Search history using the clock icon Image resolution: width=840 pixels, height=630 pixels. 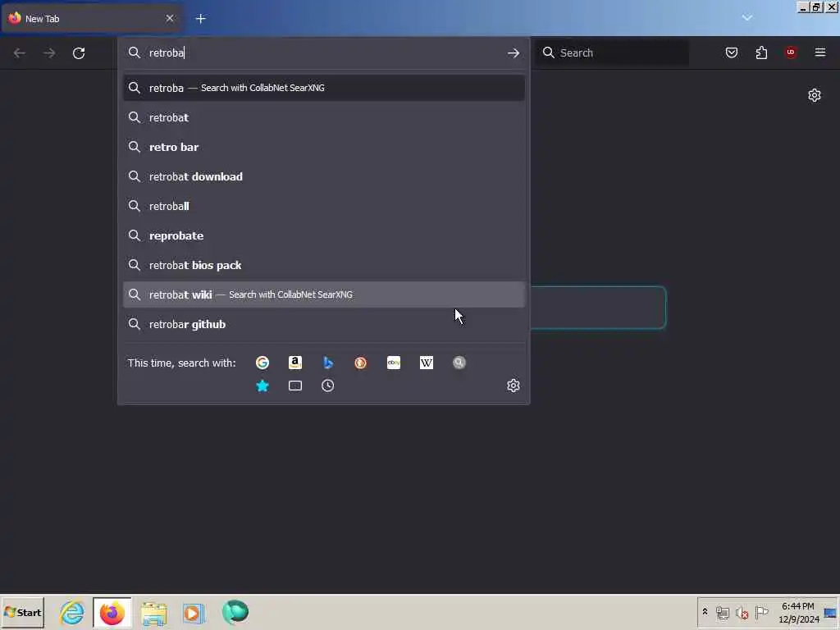pyautogui.click(x=328, y=386)
